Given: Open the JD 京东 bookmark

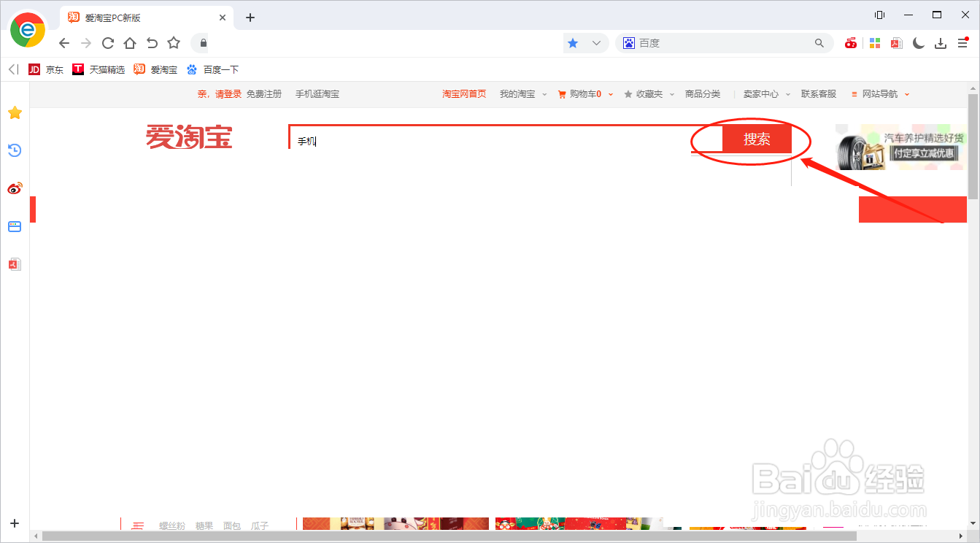Looking at the screenshot, I should pos(46,70).
